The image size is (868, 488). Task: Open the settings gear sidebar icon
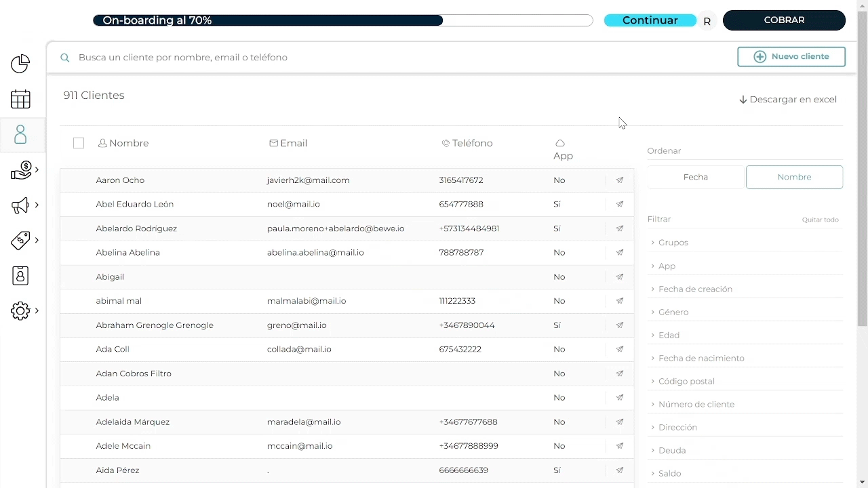point(20,311)
